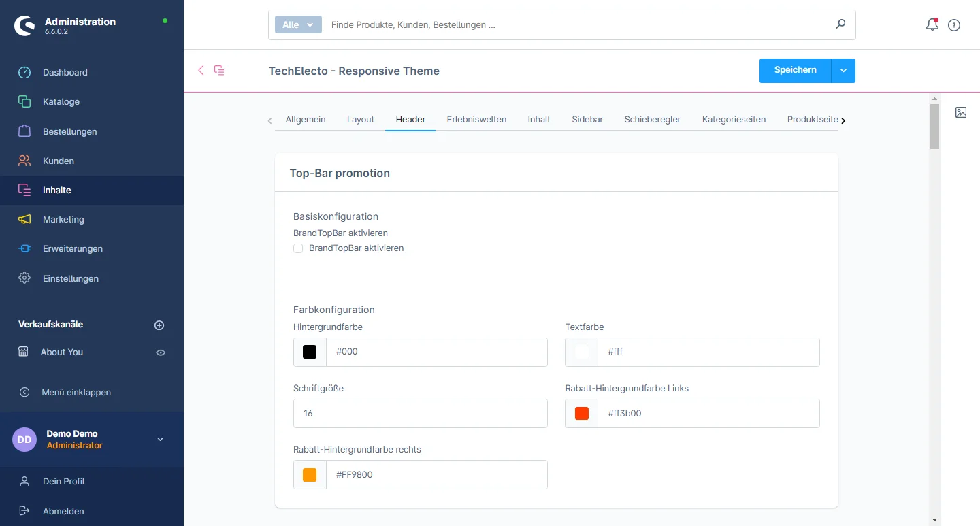This screenshot has width=980, height=526.
Task: Open the Alle search filter dropdown
Action: pos(297,24)
